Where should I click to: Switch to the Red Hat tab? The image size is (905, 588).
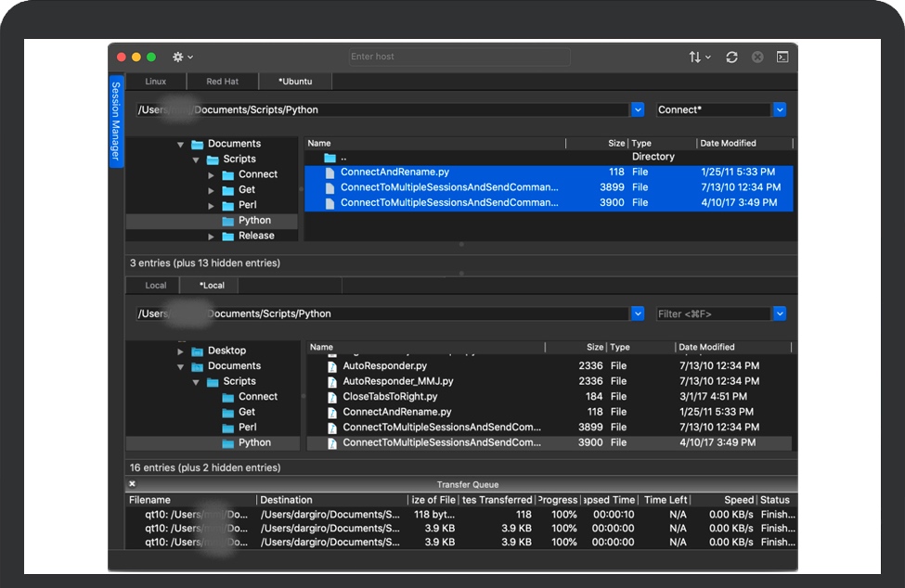click(222, 82)
